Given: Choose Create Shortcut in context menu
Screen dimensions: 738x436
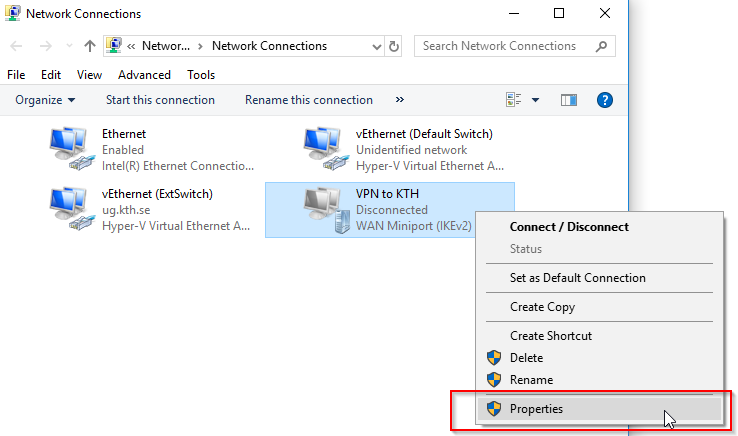Looking at the screenshot, I should [x=550, y=336].
